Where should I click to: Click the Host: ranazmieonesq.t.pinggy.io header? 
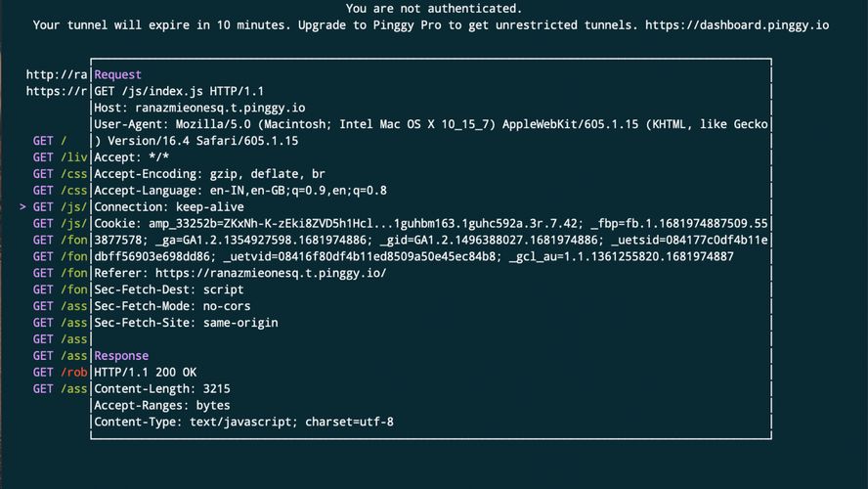tap(199, 108)
